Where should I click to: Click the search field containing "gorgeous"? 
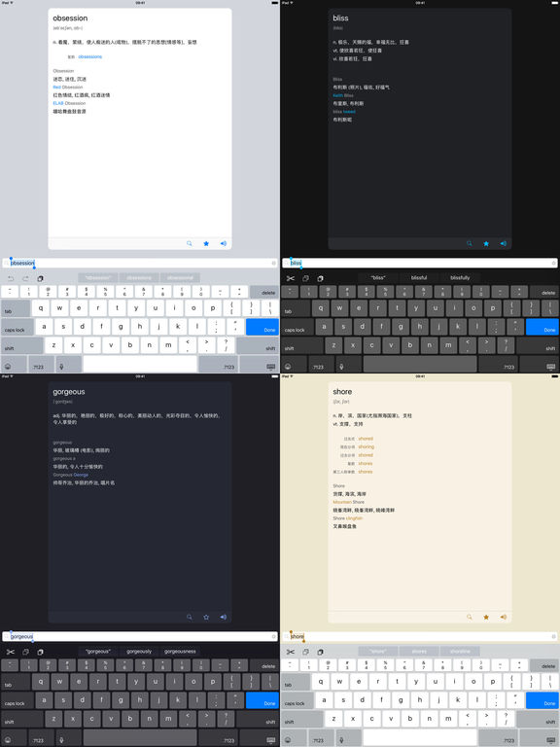tap(140, 636)
